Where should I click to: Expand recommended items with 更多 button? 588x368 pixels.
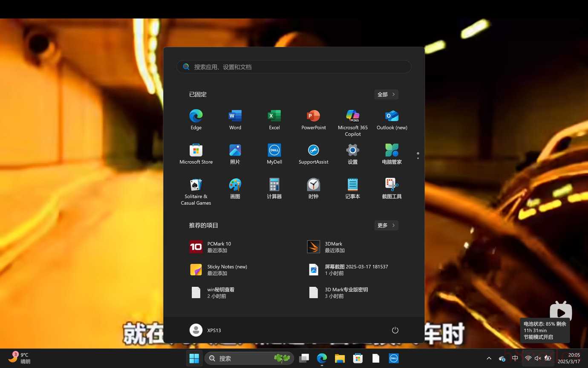coord(386,225)
